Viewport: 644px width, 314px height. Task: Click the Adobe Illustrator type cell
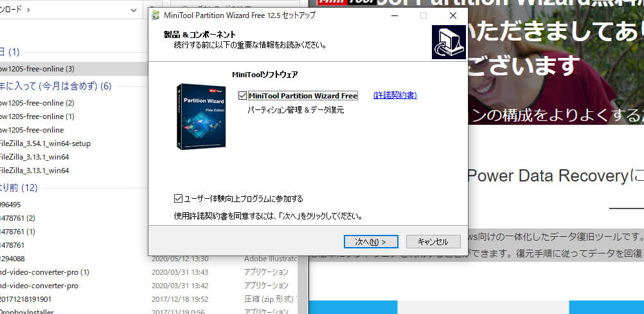click(x=270, y=259)
